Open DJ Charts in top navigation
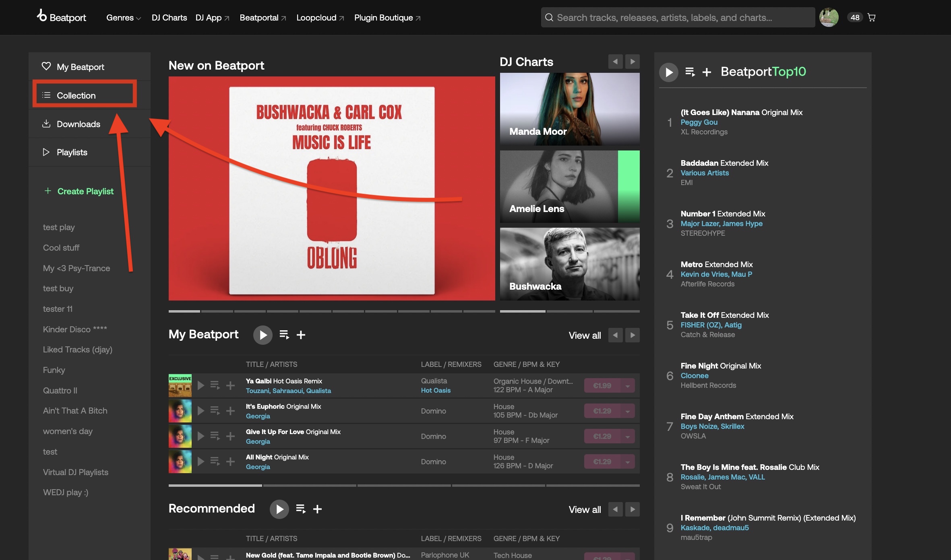This screenshot has height=560, width=951. click(169, 18)
